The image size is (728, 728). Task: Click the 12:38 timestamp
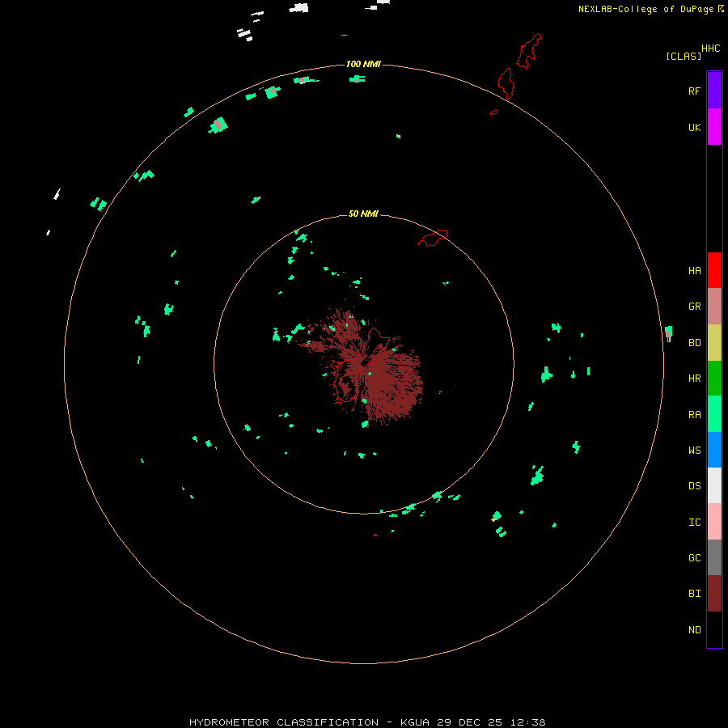(527, 722)
